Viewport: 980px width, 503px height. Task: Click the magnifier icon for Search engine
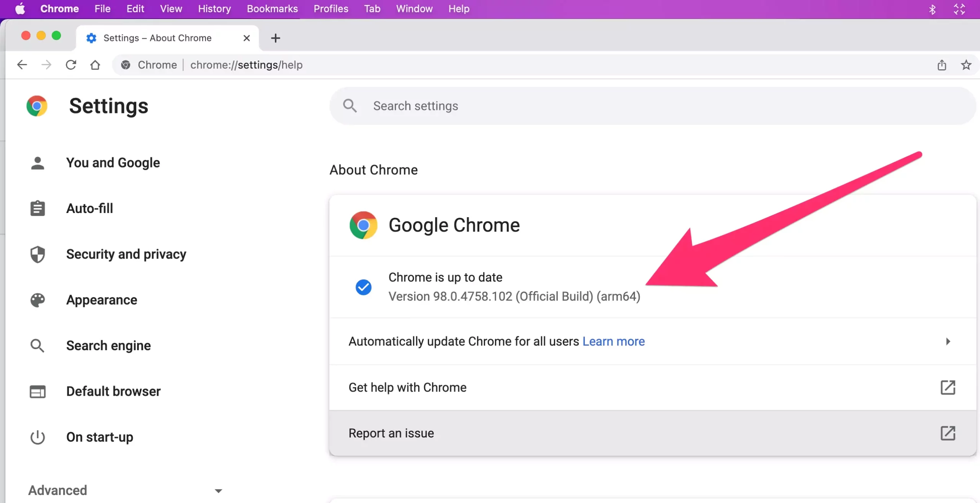coord(38,346)
